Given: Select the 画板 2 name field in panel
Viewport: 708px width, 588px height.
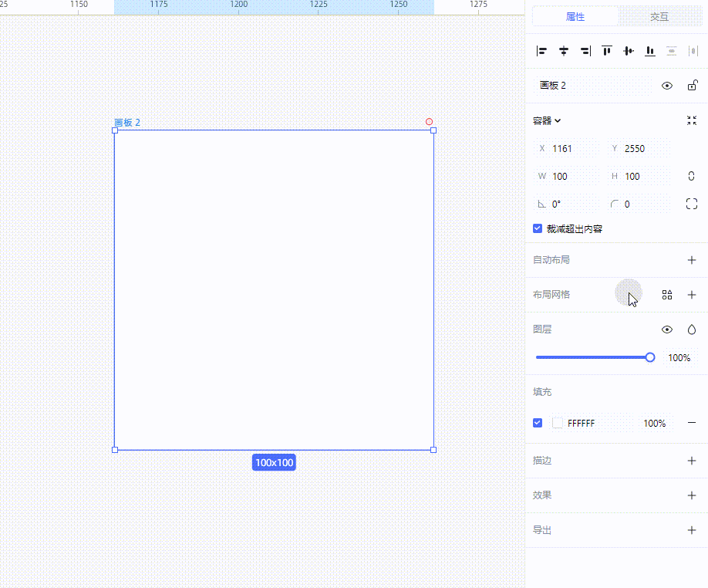Looking at the screenshot, I should [593, 86].
